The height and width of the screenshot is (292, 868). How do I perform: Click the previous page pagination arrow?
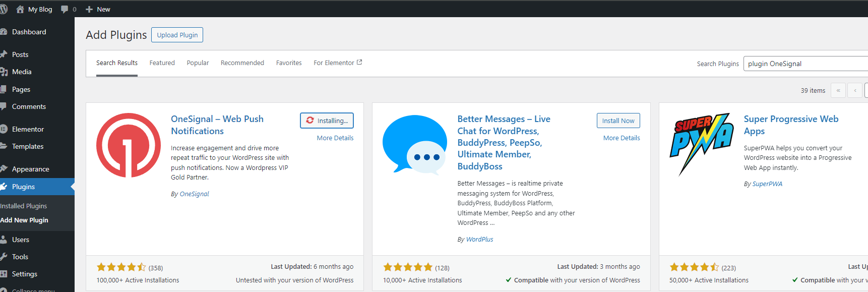pyautogui.click(x=855, y=90)
